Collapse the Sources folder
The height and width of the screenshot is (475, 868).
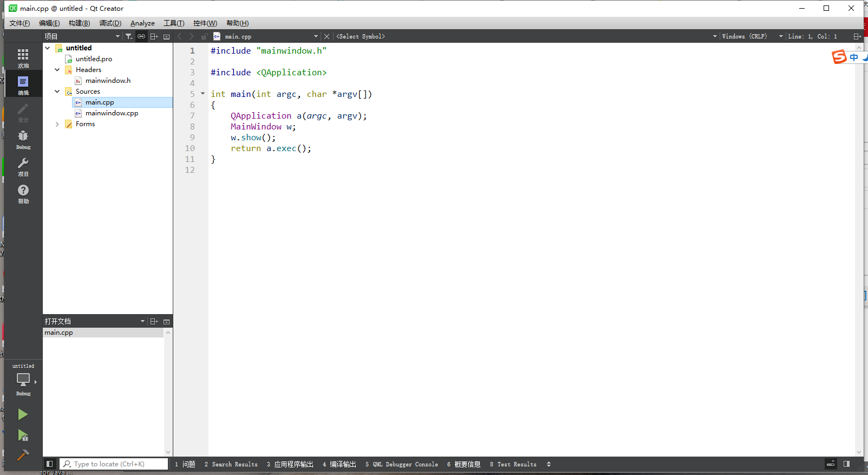(x=57, y=91)
